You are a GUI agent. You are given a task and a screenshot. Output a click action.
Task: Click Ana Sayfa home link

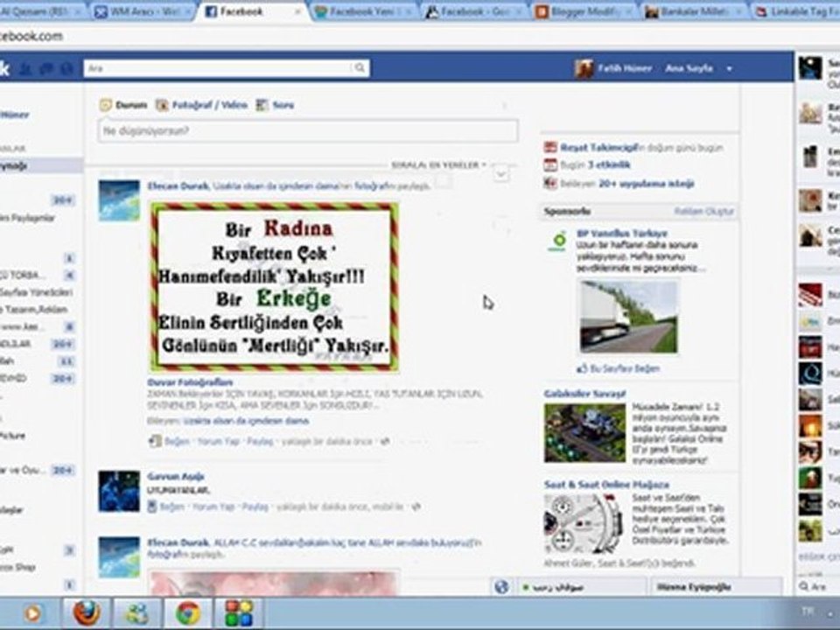(x=689, y=68)
